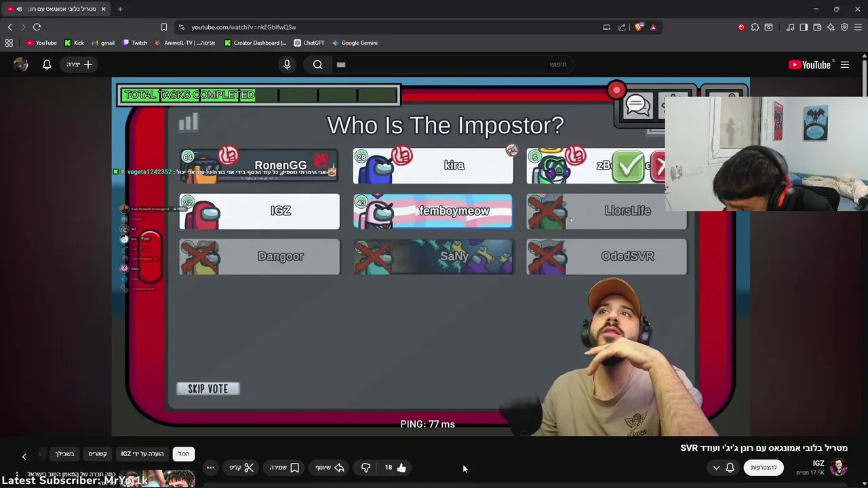Open the apps grid in bookmarks bar
This screenshot has height=488, width=868.
click(9, 43)
